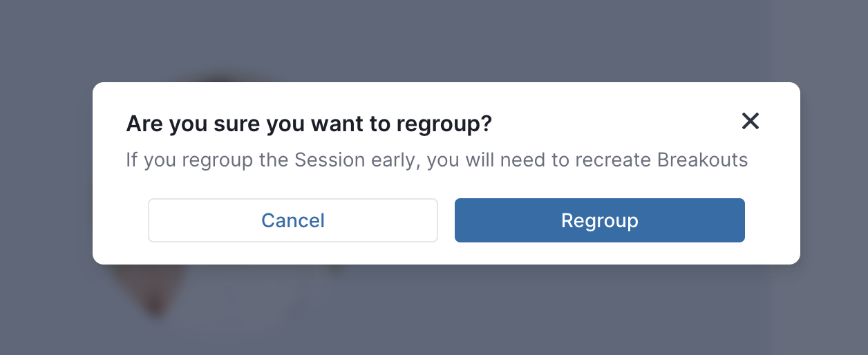
Task: Click the word "Breakouts" in the warning message
Action: tap(702, 160)
